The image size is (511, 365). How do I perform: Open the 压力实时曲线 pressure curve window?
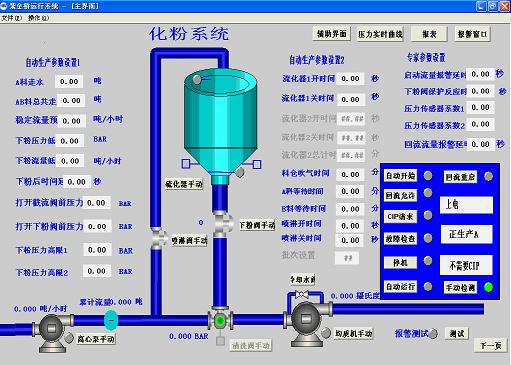380,34
